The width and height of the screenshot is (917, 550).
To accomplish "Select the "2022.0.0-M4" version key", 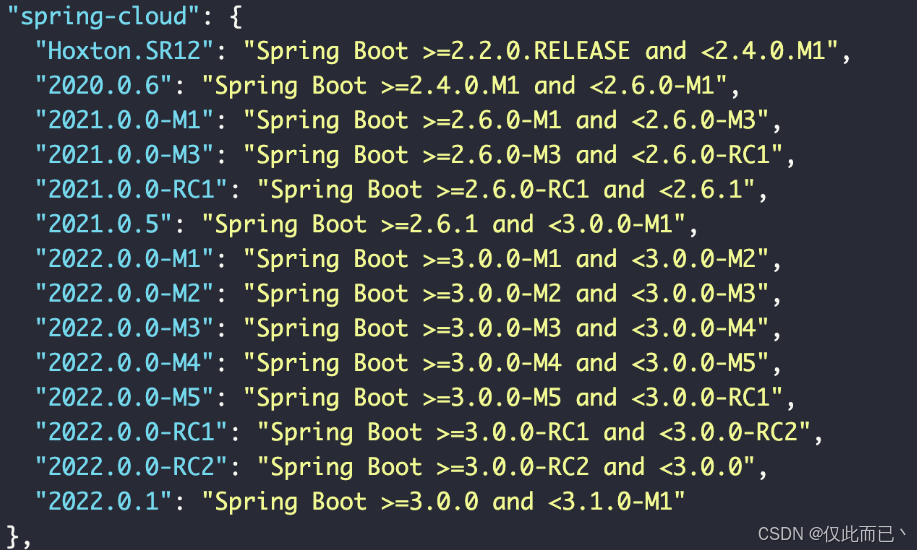I will pyautogui.click(x=125, y=363).
